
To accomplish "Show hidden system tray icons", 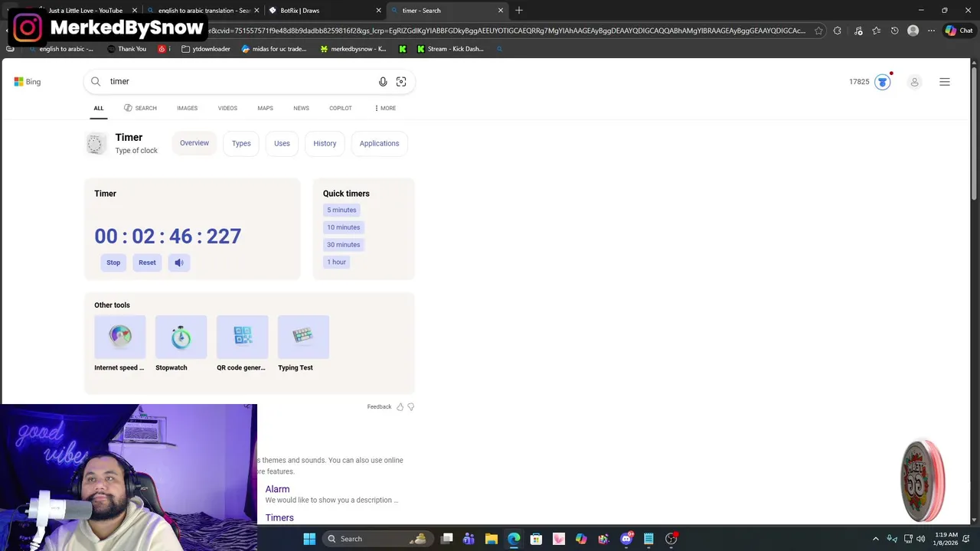I will tap(876, 539).
